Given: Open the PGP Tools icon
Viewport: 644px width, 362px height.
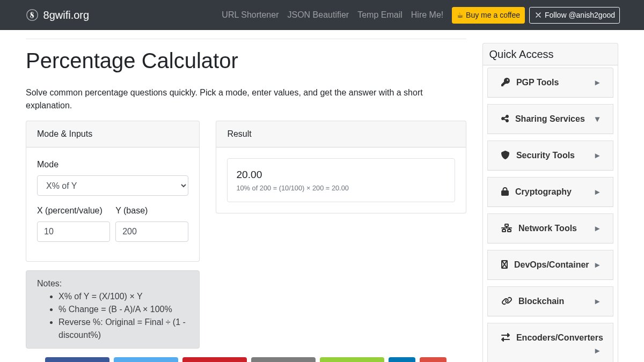Looking at the screenshot, I should coord(505,82).
